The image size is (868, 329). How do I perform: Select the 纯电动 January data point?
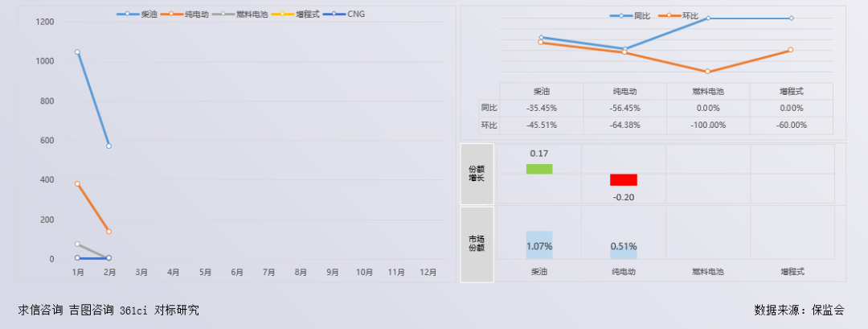coord(77,184)
